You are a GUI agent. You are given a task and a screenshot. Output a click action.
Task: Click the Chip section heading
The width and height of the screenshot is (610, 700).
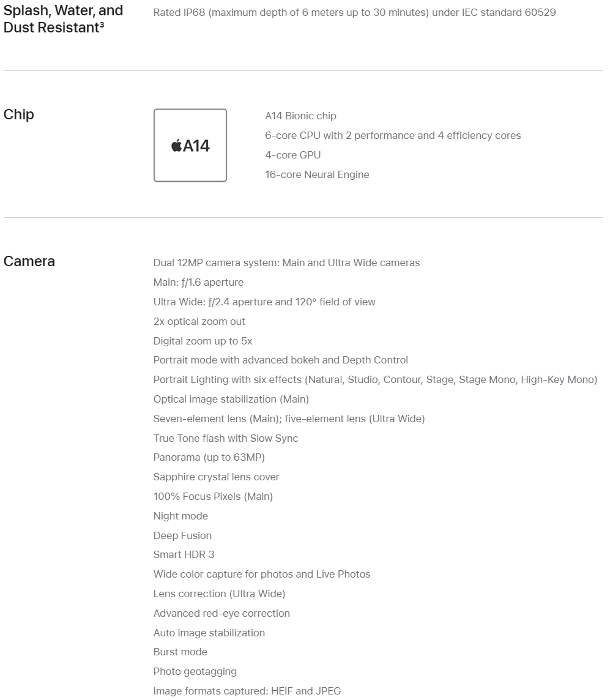click(x=19, y=114)
